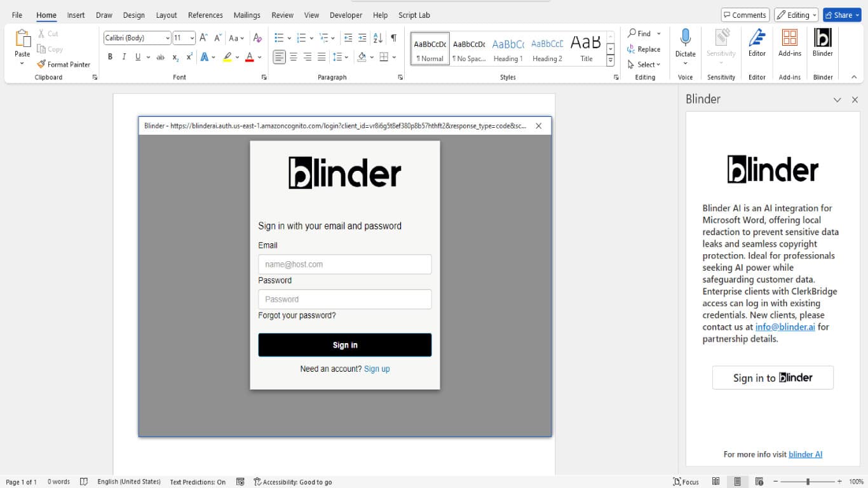
Task: Apply the Title style
Action: 586,49
